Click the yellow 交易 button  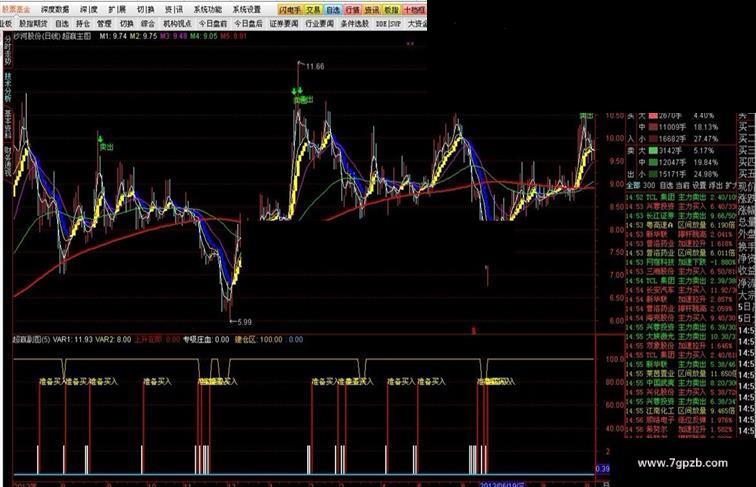313,10
